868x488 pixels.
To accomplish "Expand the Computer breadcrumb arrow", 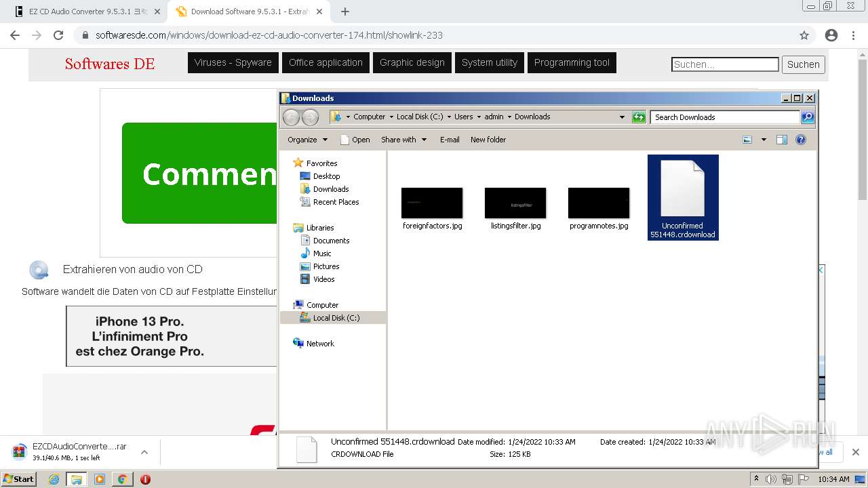I will tap(391, 117).
